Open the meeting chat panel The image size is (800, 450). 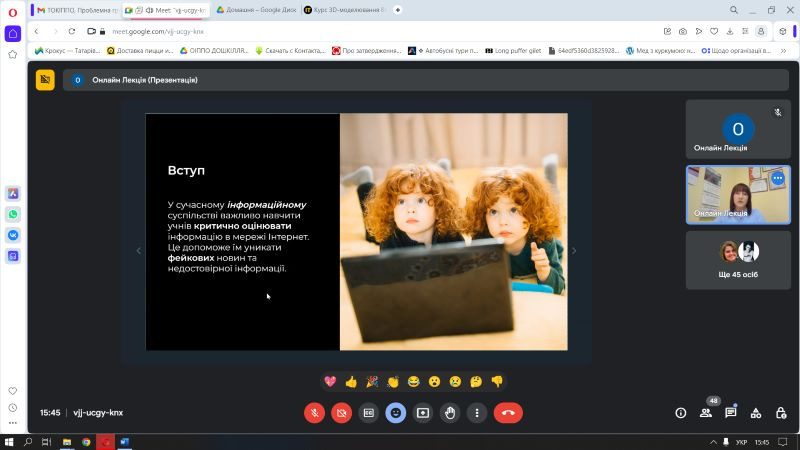click(x=731, y=413)
